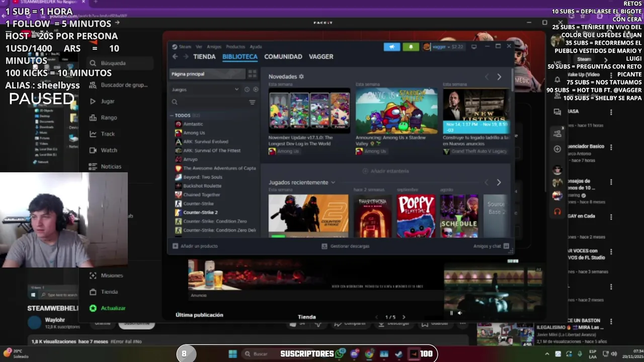The height and width of the screenshot is (362, 644).
Task: Open the green notifications bell in Steam
Action: [x=411, y=47]
